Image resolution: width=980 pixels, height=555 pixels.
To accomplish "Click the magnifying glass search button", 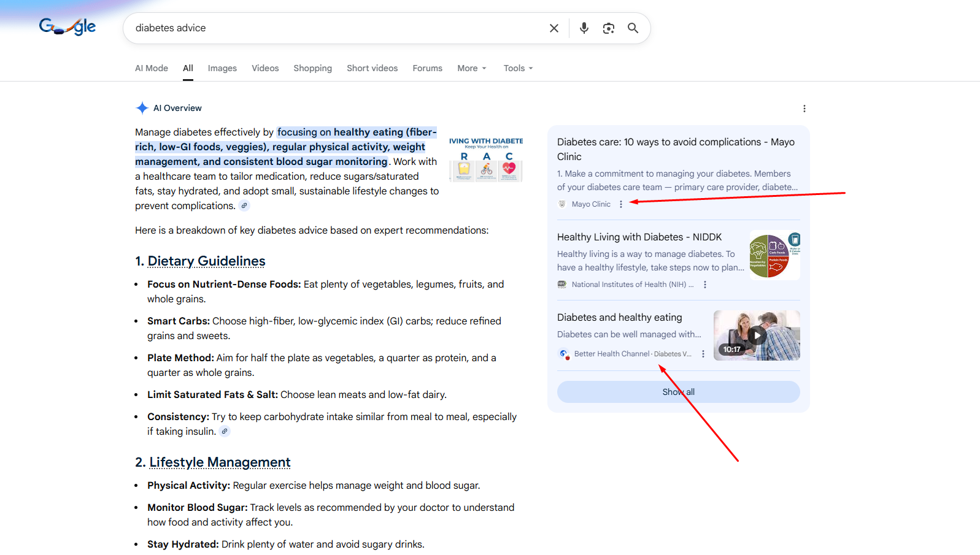I will point(633,28).
